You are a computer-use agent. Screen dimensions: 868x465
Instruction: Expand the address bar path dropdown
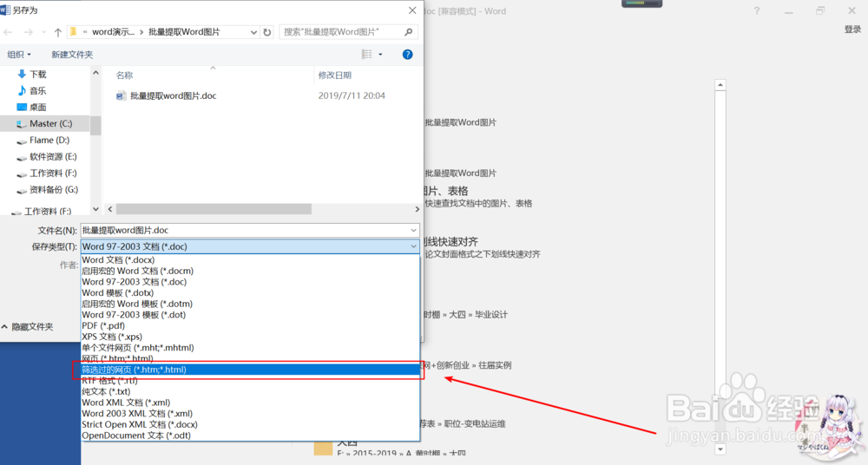[x=253, y=32]
